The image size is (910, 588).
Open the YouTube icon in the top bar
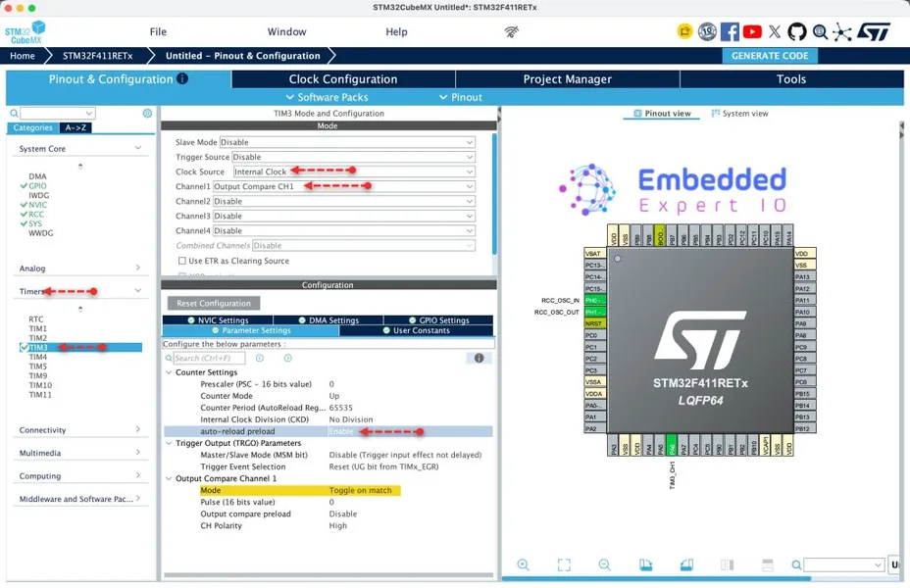click(x=752, y=31)
